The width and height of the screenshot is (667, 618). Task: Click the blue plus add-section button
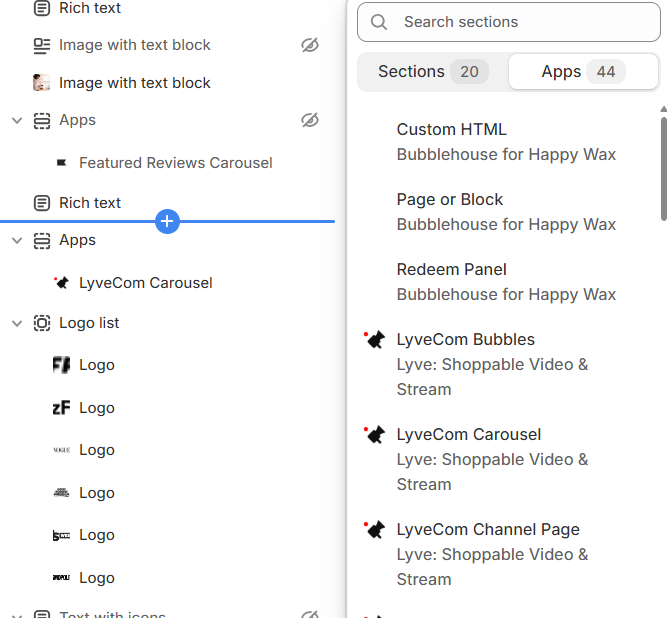click(167, 221)
